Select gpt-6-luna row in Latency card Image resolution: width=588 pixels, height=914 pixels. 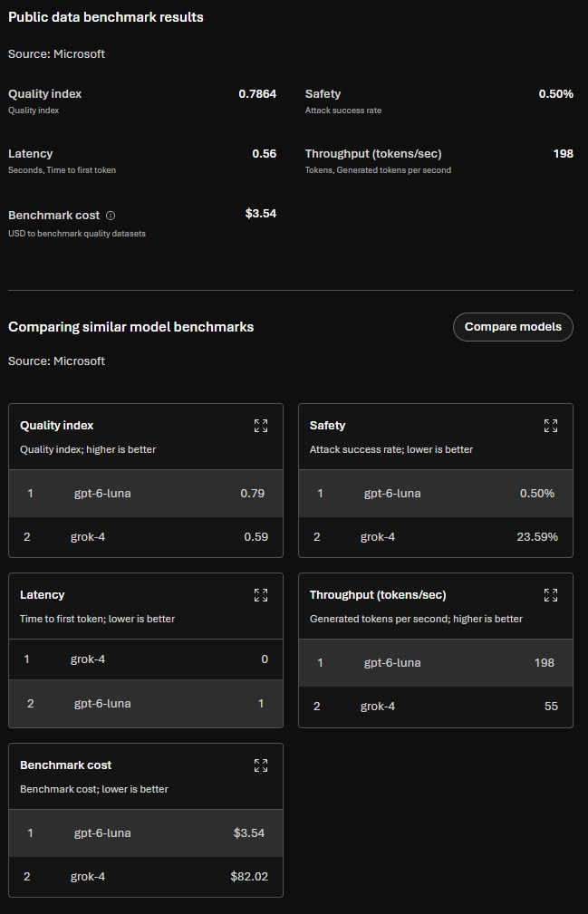pos(146,704)
